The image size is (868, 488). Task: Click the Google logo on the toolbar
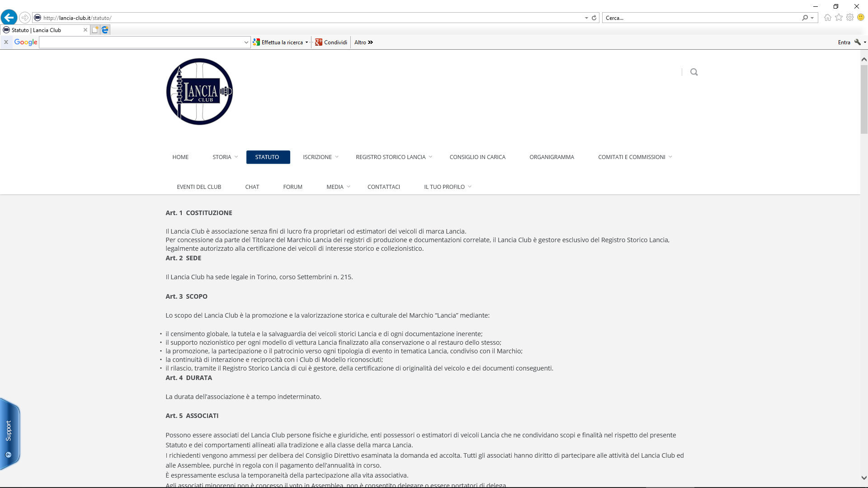pyautogui.click(x=26, y=42)
